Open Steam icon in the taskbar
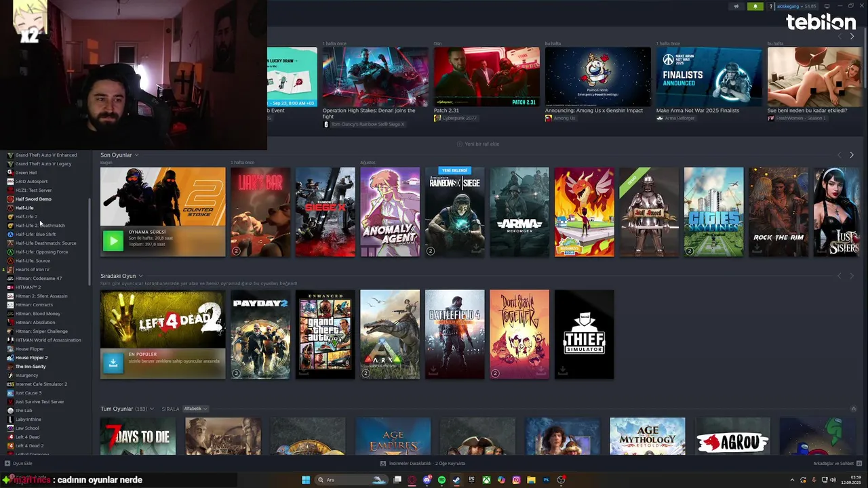 [456, 480]
